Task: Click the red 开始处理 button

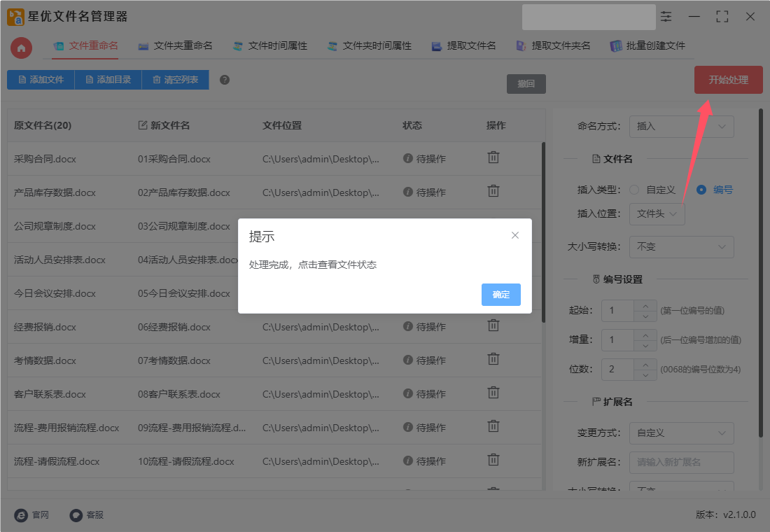Action: 728,80
